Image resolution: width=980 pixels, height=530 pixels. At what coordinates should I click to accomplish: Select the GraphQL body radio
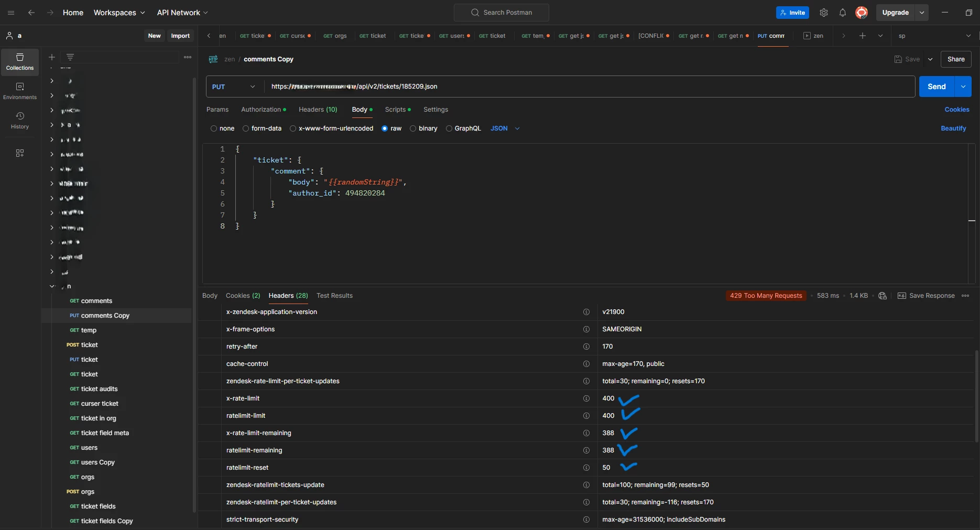(449, 128)
